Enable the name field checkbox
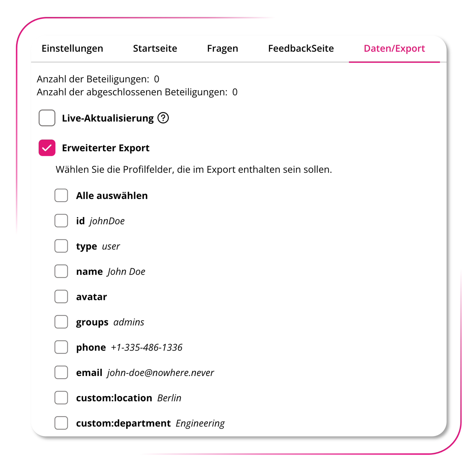 tap(61, 271)
